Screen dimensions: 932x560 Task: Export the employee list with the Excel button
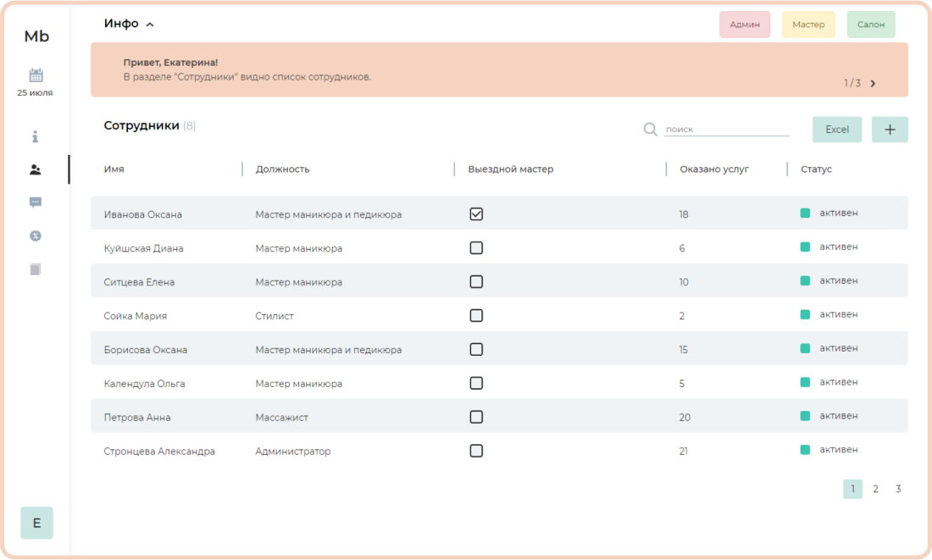pyautogui.click(x=837, y=130)
